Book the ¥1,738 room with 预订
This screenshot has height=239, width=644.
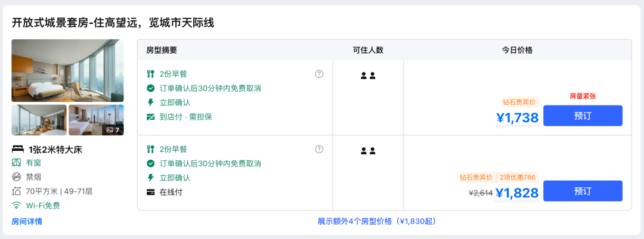583,116
